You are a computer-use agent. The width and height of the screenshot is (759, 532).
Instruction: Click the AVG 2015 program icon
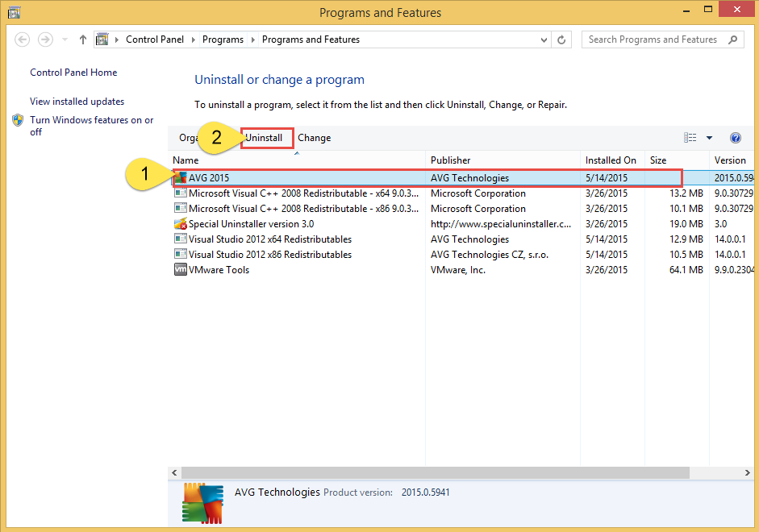click(181, 178)
